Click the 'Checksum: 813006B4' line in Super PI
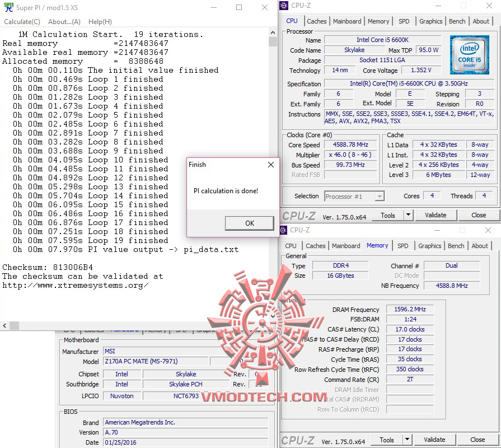 tap(48, 268)
